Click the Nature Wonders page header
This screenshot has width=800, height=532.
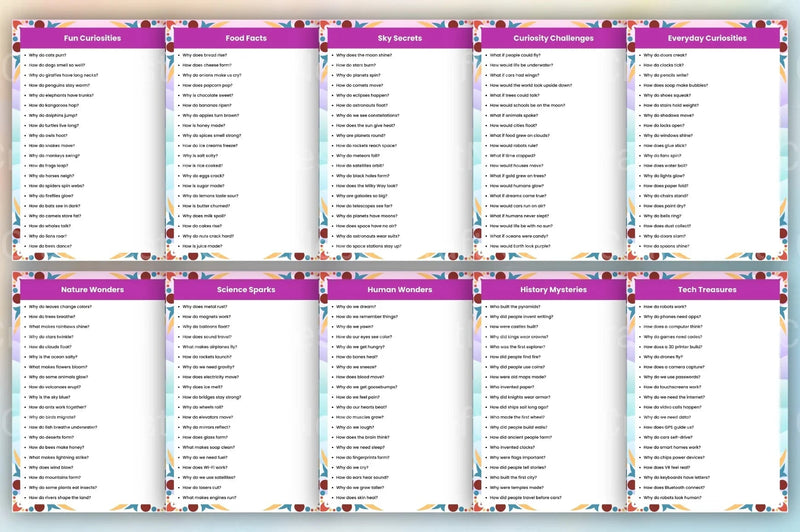click(92, 290)
